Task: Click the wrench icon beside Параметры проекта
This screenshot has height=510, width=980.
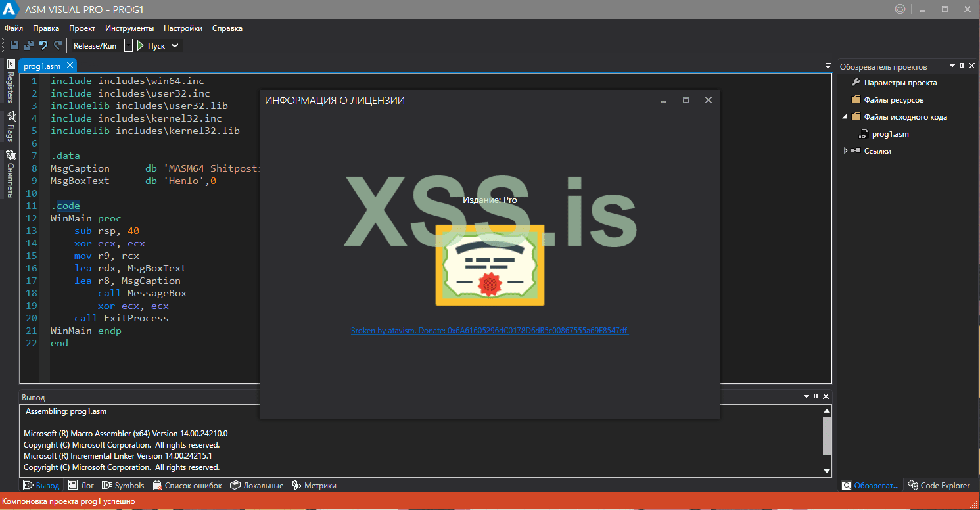Action: [x=856, y=83]
